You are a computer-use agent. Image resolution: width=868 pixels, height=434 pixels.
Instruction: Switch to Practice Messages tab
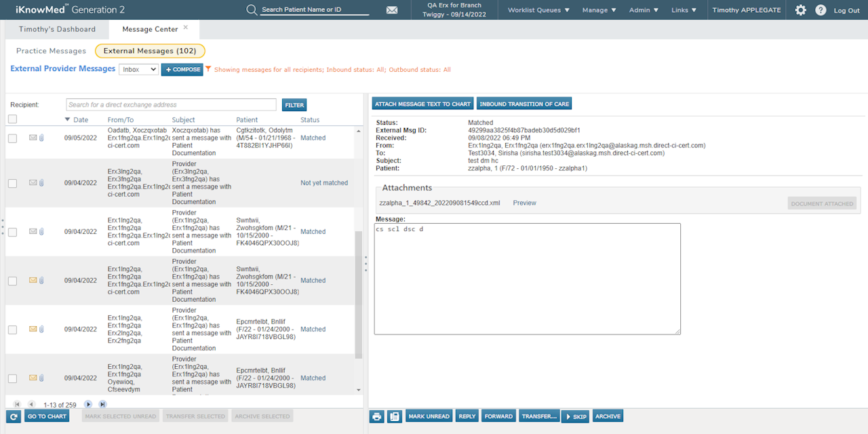51,51
